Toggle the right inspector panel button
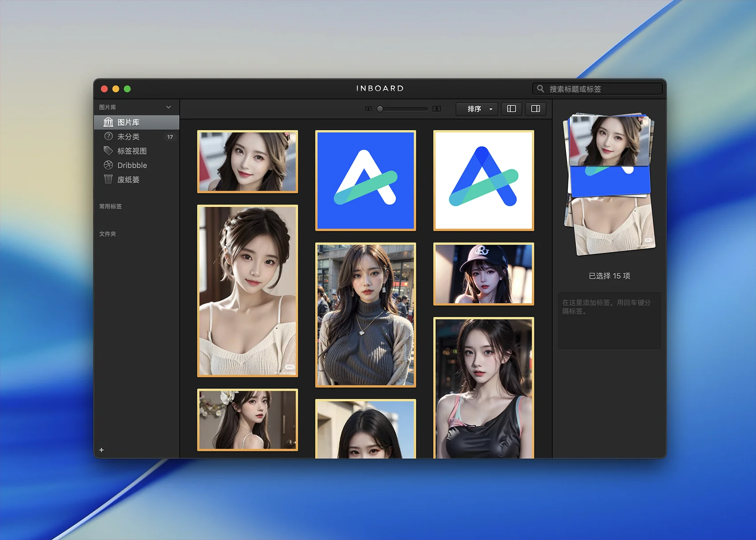The image size is (756, 540). [x=535, y=109]
